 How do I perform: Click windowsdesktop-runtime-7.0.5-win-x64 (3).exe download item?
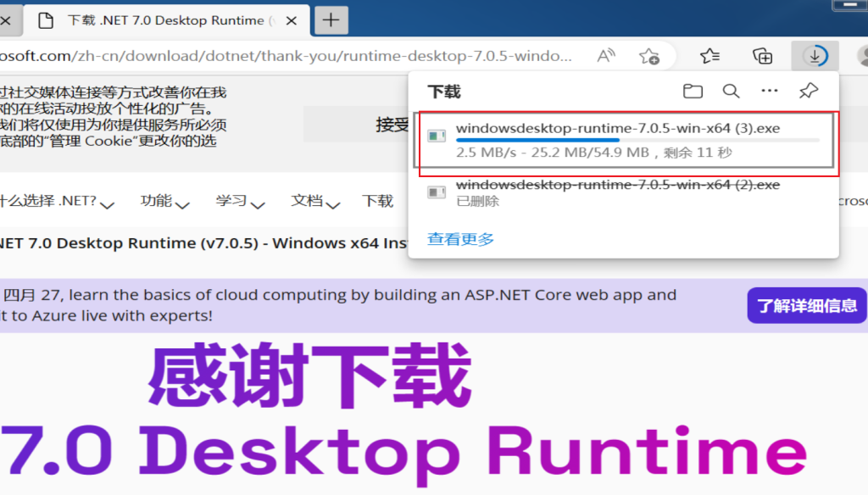tap(625, 140)
